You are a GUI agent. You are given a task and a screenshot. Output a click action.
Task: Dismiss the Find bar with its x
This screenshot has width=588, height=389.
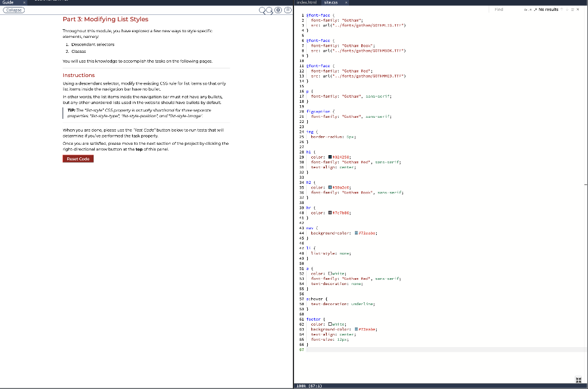[x=579, y=10]
